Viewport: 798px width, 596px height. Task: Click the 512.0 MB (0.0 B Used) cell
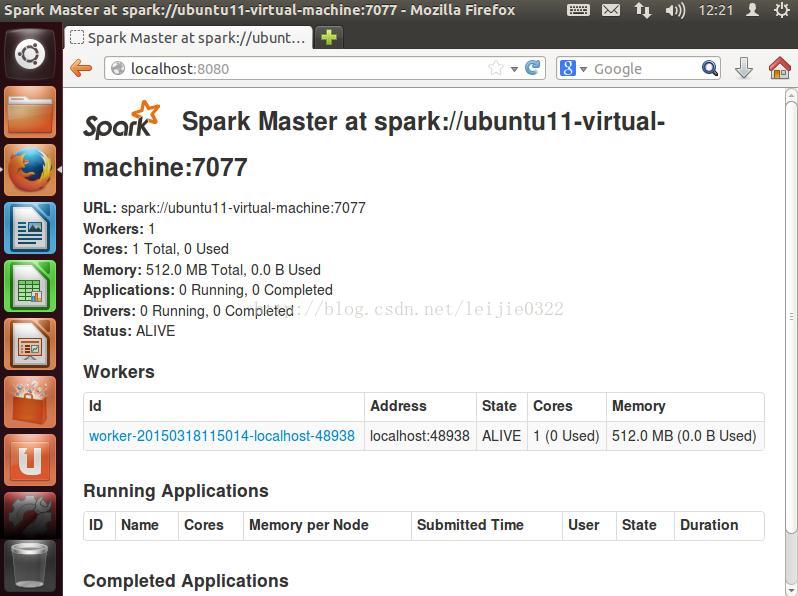684,436
